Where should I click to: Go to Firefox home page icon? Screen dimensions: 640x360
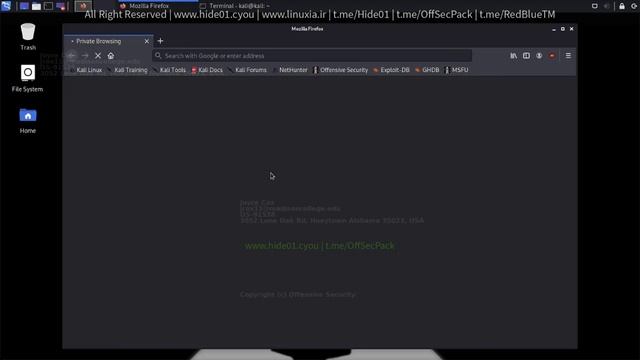(x=111, y=56)
